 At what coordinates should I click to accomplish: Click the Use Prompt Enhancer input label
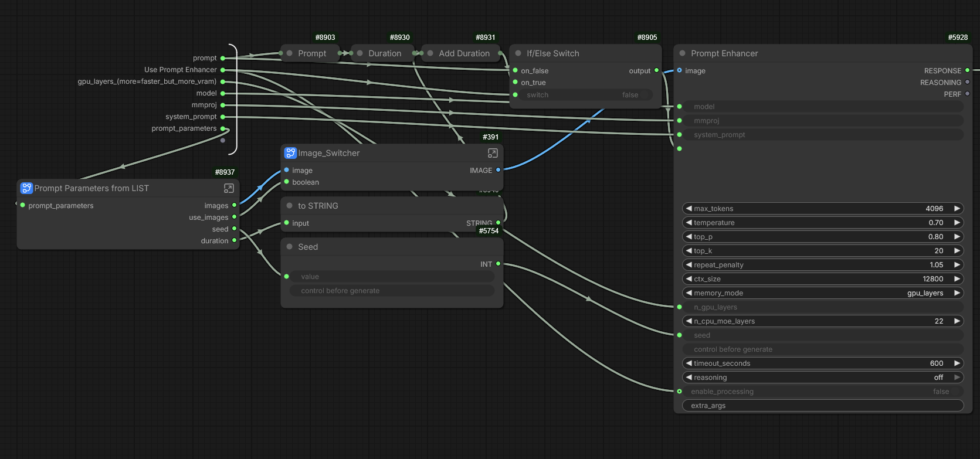coord(181,70)
